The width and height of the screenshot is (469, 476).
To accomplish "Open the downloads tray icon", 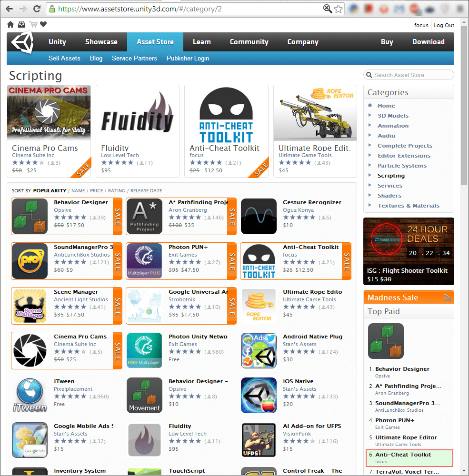I will coord(21,24).
